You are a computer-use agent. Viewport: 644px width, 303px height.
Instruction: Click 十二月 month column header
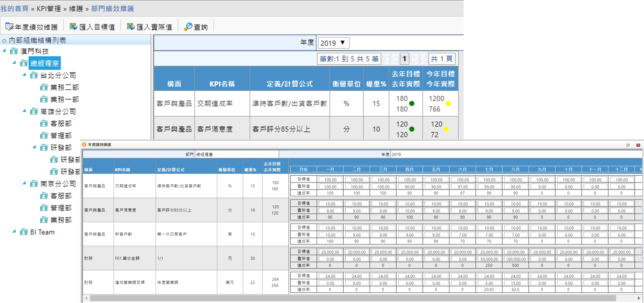point(621,169)
